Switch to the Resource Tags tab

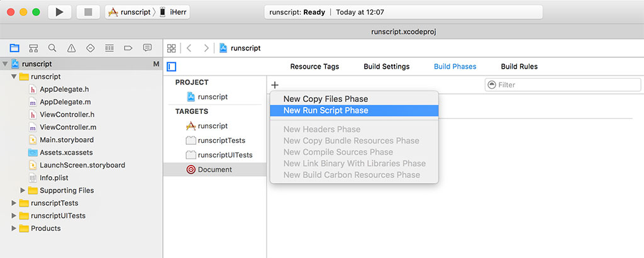pyautogui.click(x=314, y=67)
